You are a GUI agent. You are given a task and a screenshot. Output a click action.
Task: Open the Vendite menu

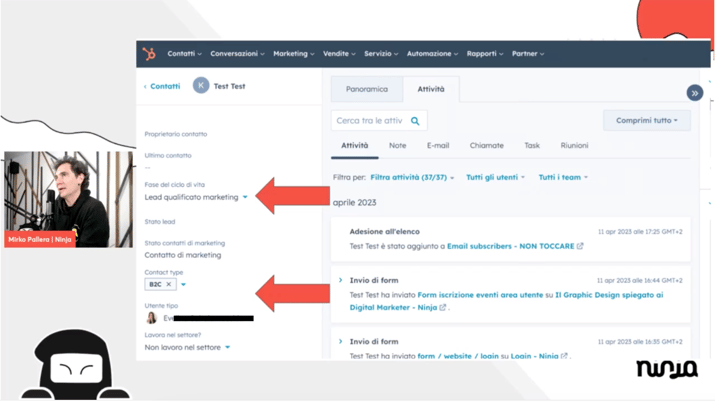tap(339, 54)
